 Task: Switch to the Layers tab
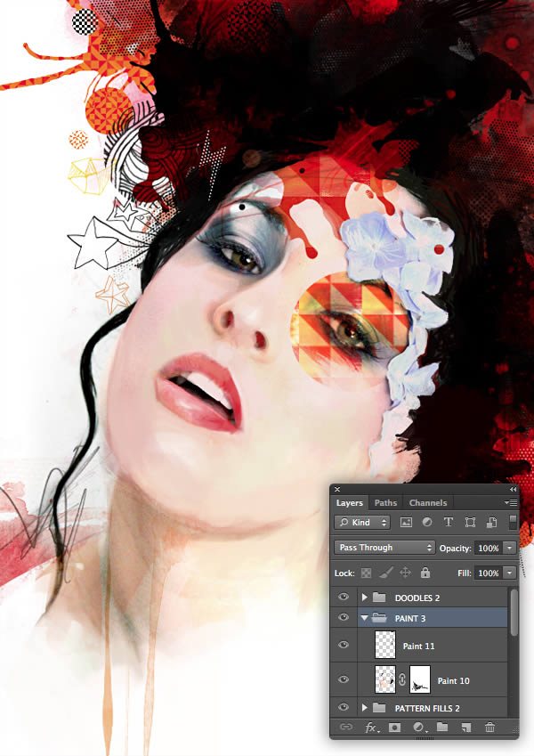tap(350, 502)
